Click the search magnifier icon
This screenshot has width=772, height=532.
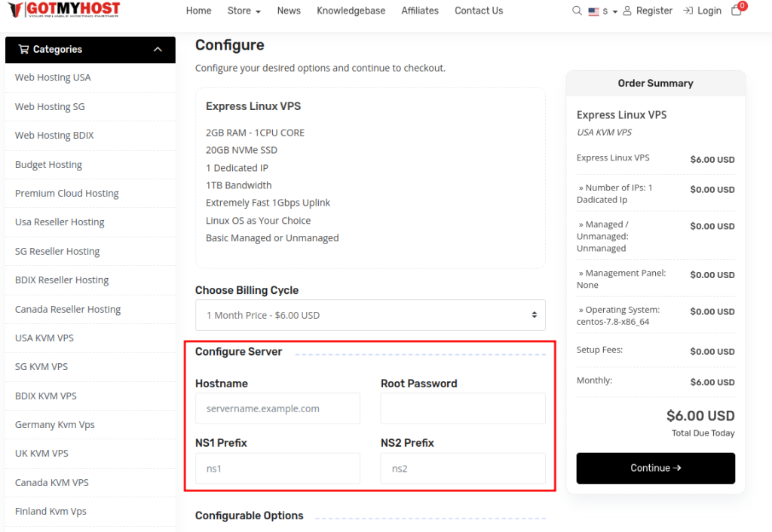pos(577,11)
